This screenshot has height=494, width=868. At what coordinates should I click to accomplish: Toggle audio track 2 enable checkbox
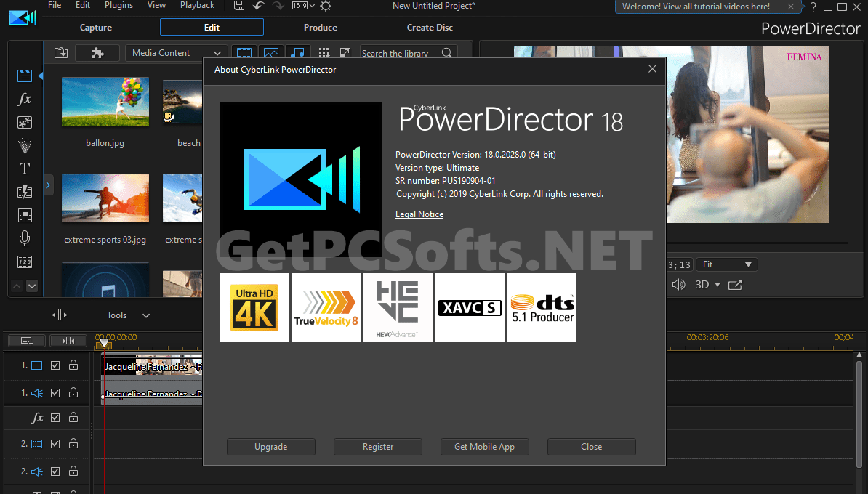[55, 471]
